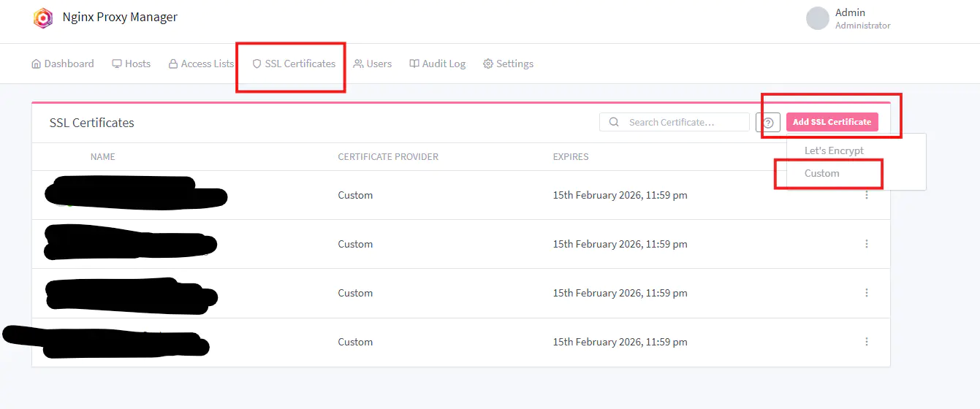Viewport: 980px width, 409px height.
Task: Click the search magnifier icon
Action: click(x=614, y=122)
